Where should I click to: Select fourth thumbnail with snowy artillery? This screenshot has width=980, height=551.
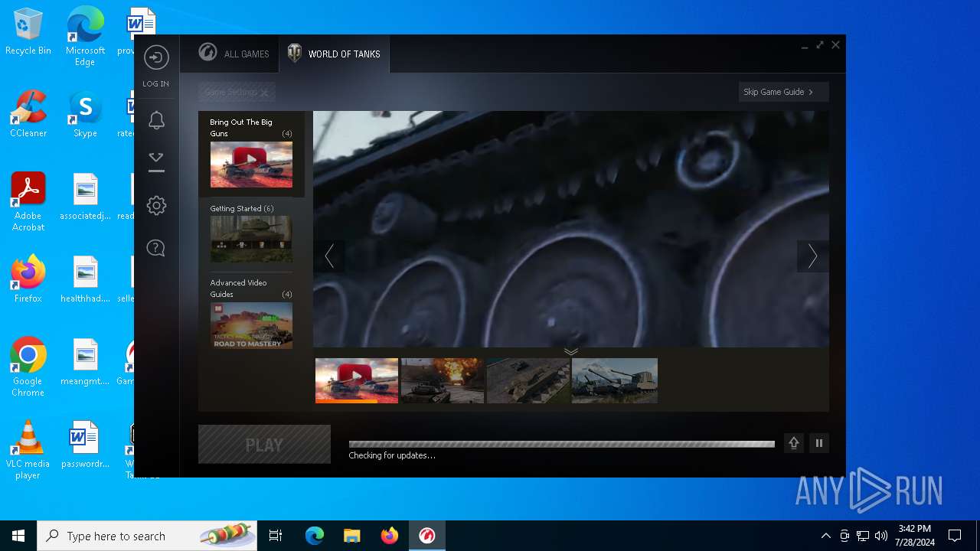[615, 380]
